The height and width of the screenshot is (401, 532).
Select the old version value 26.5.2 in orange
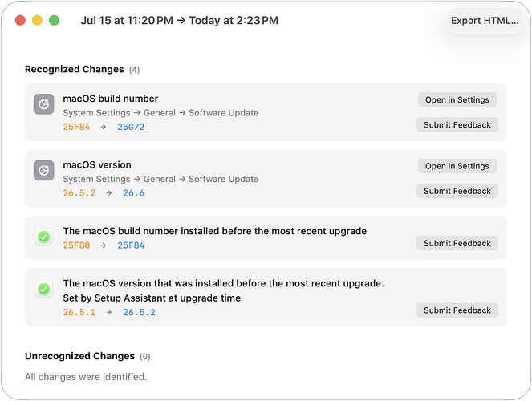point(79,193)
